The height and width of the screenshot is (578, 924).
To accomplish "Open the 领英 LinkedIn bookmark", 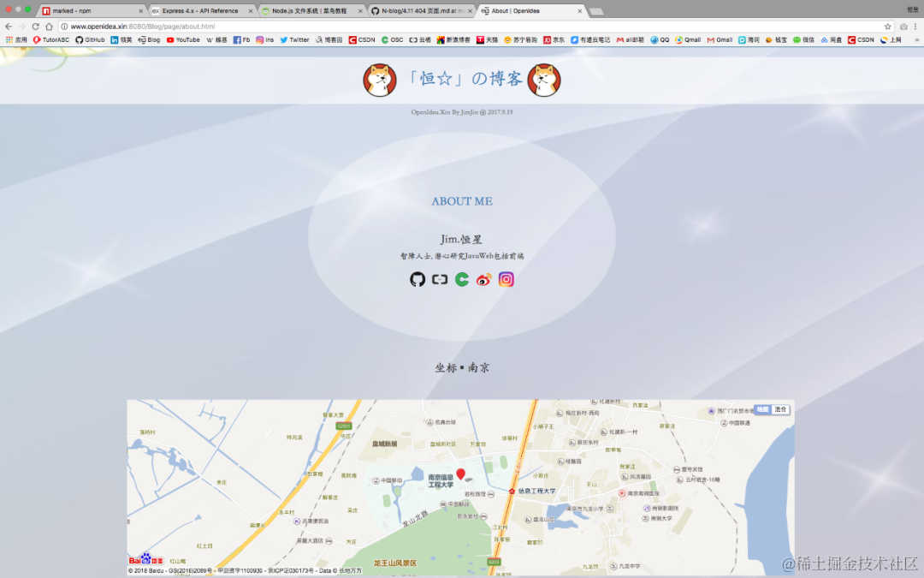I will click(121, 40).
